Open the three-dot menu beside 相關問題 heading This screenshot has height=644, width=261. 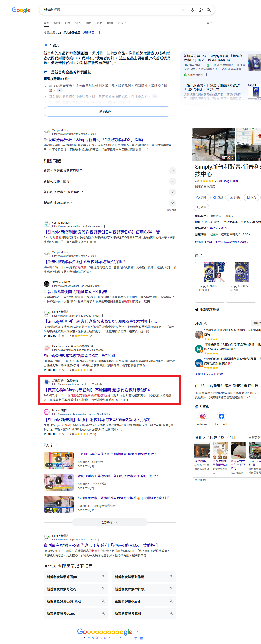(66, 161)
